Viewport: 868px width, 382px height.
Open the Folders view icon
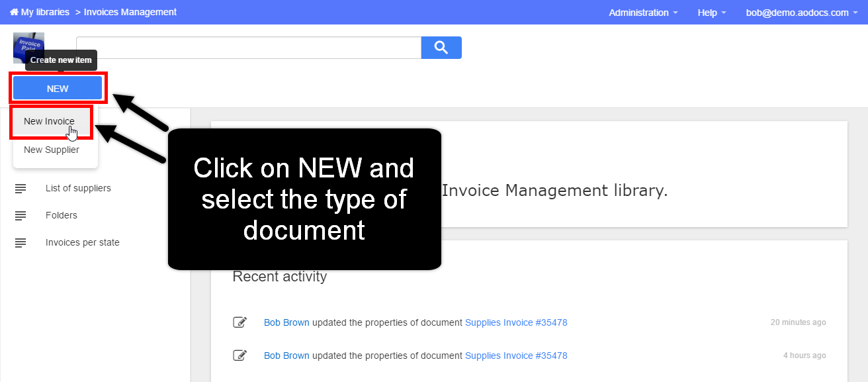pyautogui.click(x=21, y=216)
